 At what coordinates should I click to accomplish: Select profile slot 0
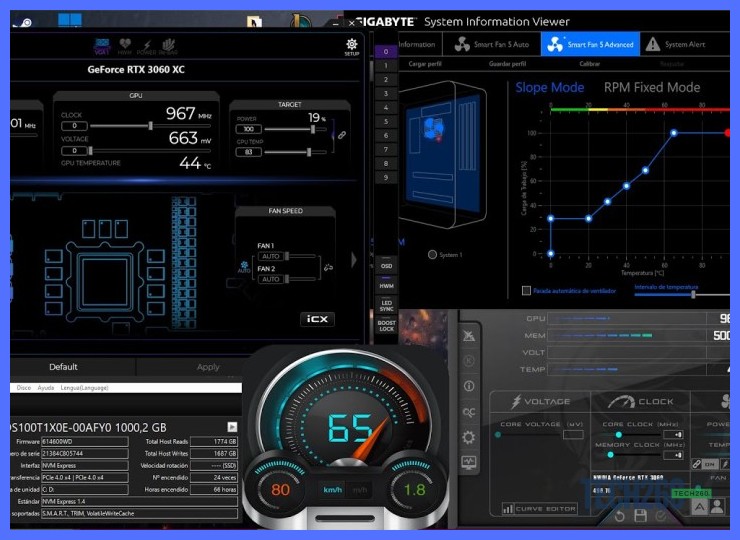[x=386, y=51]
